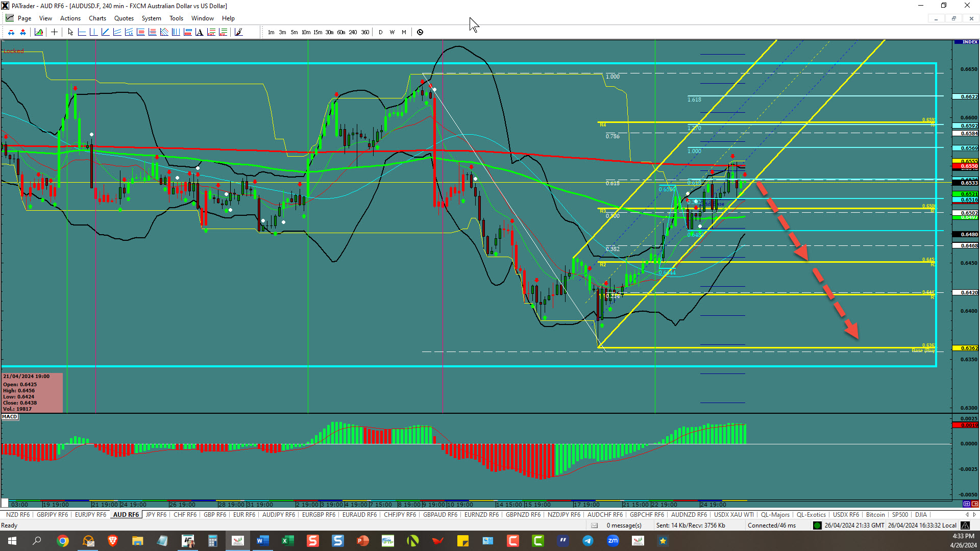Screen dimensions: 980x551
Task: Select the crosshair cursor tool
Action: [x=54, y=32]
